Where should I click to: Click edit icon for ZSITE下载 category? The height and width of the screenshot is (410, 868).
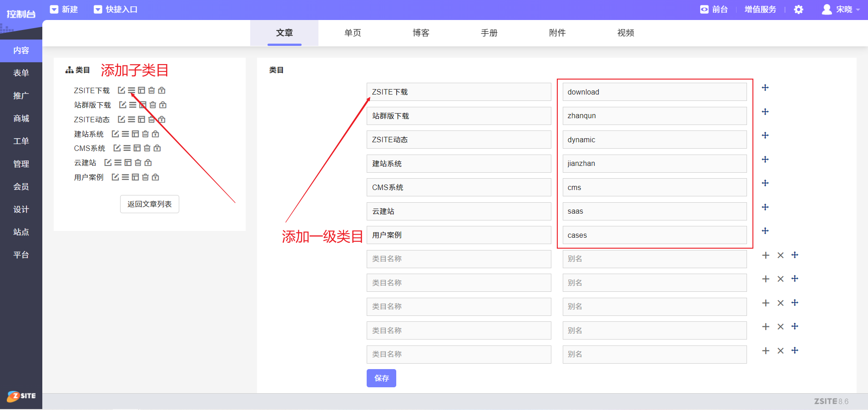121,90
